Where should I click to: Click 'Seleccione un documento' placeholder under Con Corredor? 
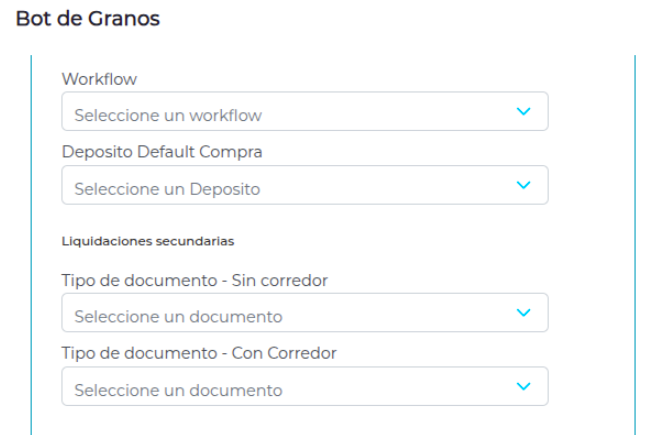click(x=178, y=390)
